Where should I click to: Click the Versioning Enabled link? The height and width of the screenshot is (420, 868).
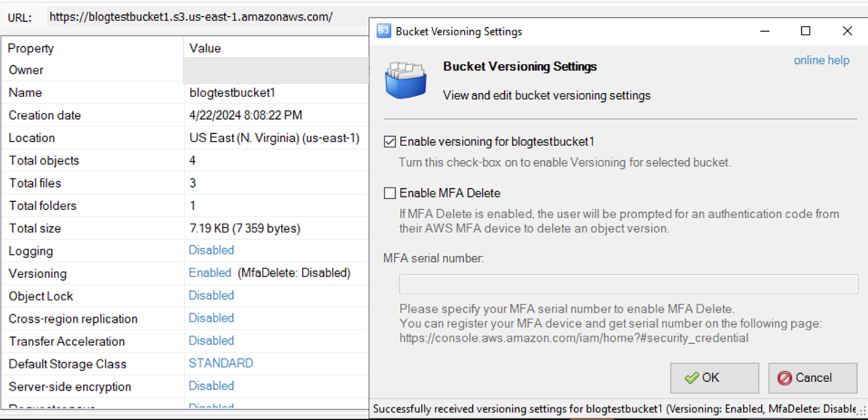[210, 273]
